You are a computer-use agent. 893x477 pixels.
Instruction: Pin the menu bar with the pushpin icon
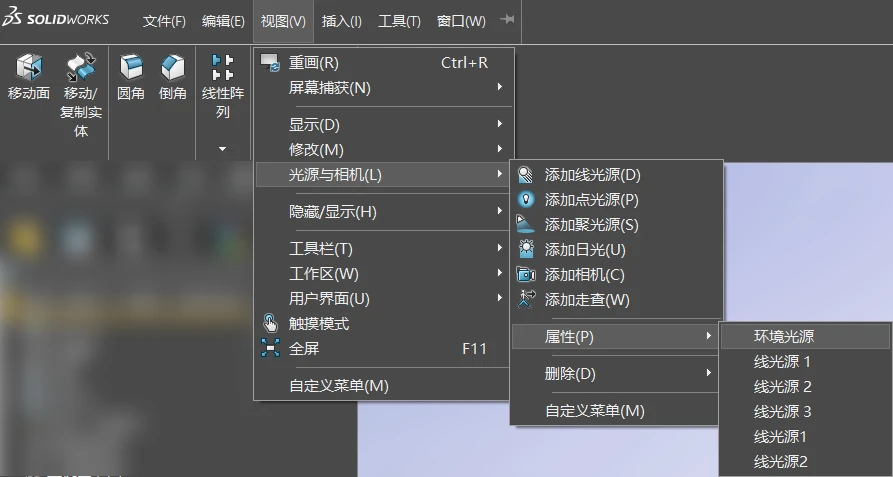[x=507, y=19]
